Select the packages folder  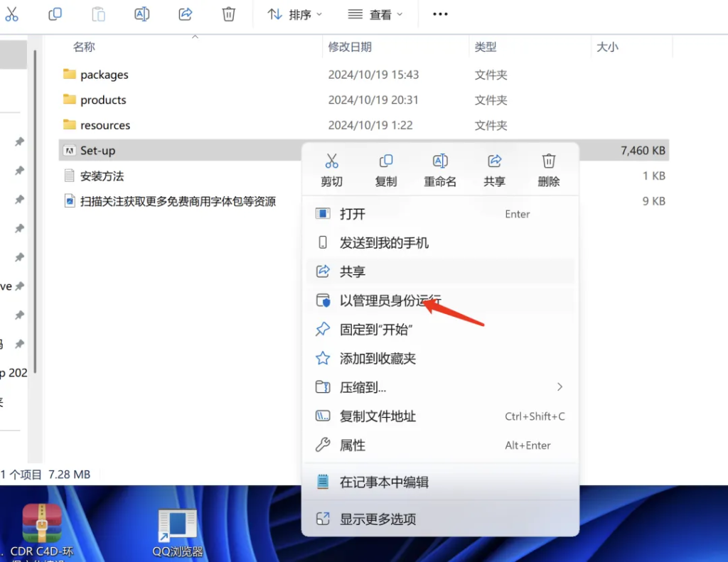pos(105,75)
